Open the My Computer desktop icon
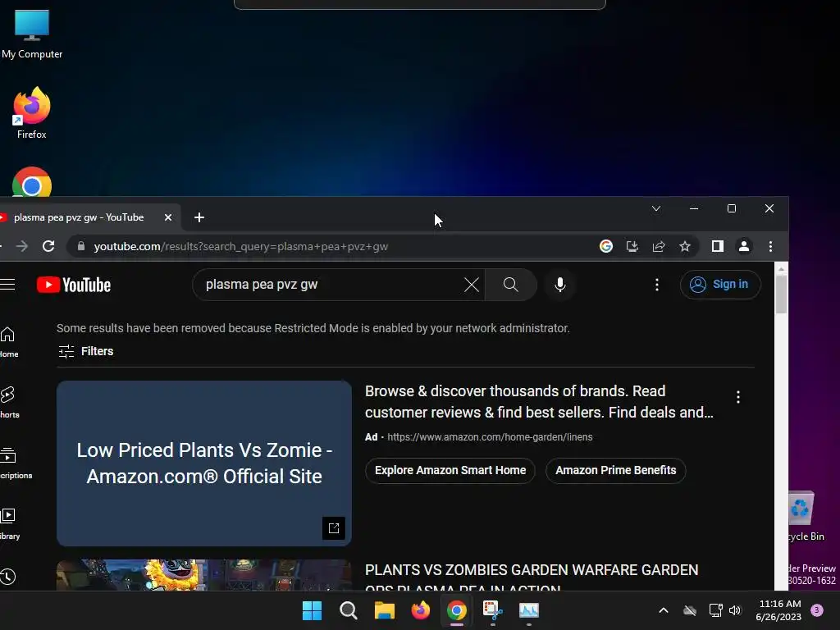840x630 pixels. [x=32, y=34]
